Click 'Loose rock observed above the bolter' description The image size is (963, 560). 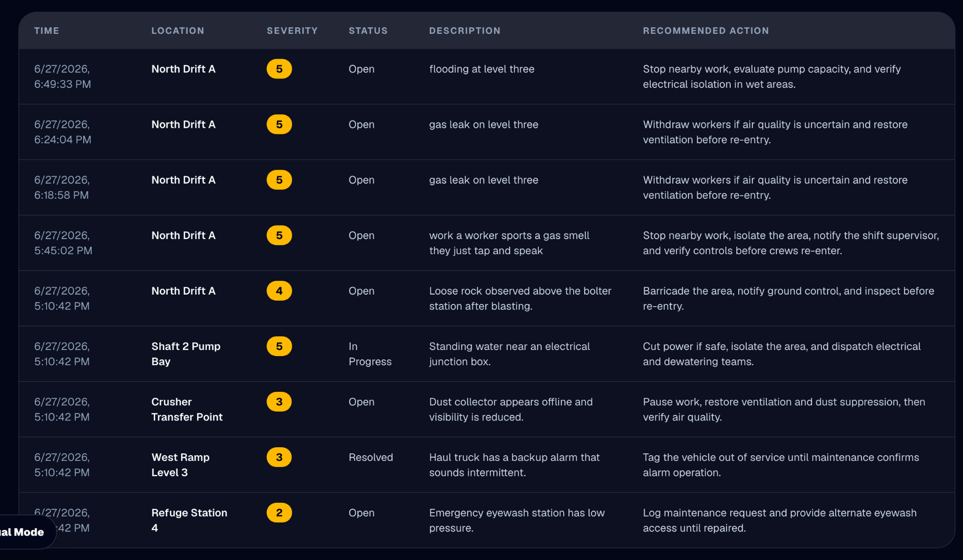520,298
